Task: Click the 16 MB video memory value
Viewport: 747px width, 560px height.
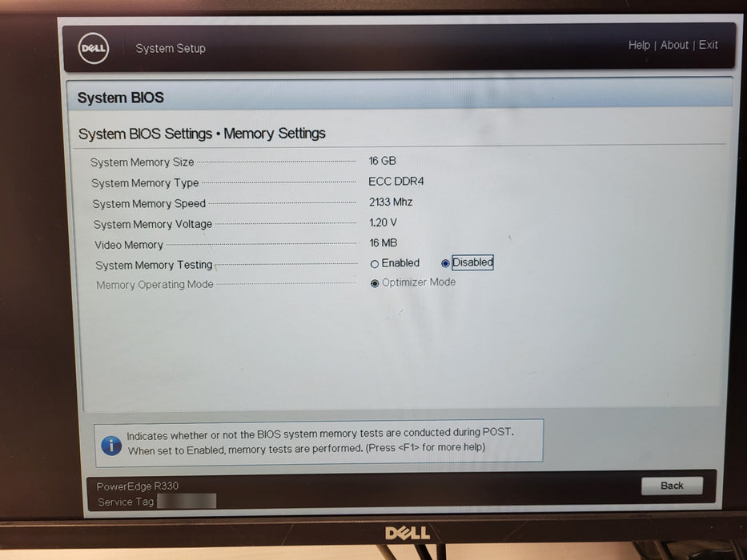Action: coord(383,243)
